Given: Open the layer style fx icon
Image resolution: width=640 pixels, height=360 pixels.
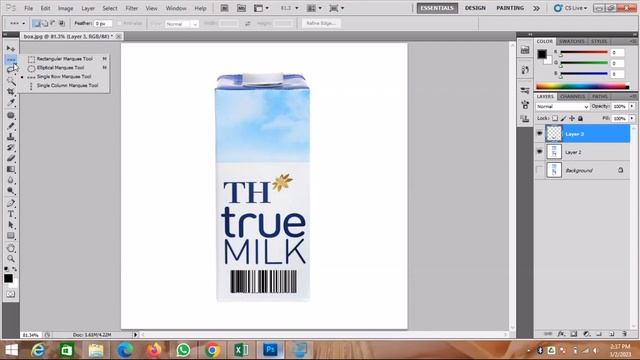Looking at the screenshot, I should [561, 334].
